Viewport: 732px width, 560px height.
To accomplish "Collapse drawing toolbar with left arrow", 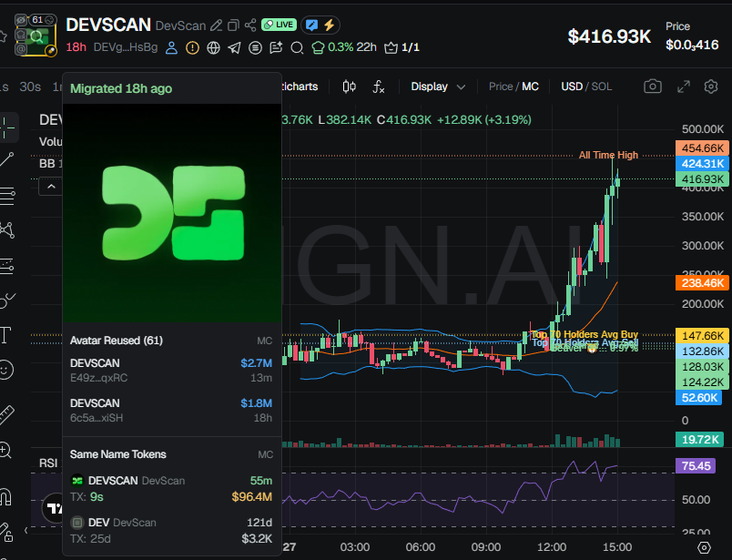I will (x=25, y=530).
